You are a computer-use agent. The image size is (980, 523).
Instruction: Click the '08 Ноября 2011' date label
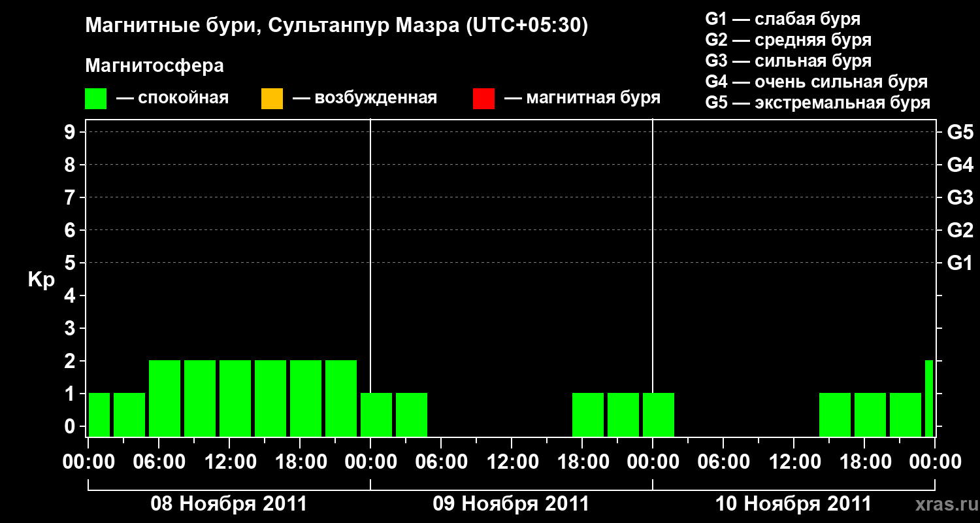coord(229,504)
